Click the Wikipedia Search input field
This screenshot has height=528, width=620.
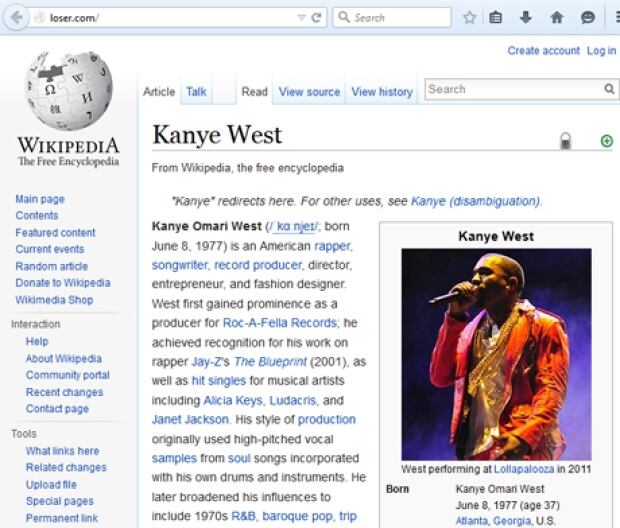(x=514, y=89)
